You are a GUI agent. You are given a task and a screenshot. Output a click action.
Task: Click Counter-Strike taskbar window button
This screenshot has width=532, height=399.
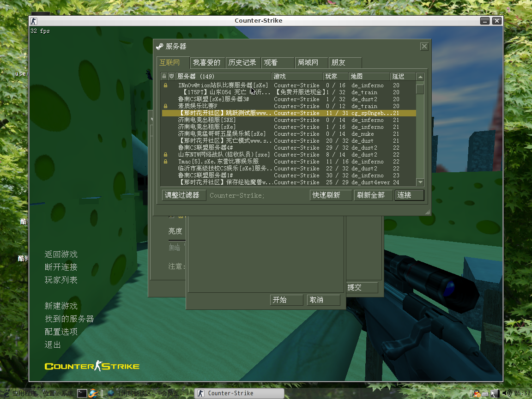[239, 393]
